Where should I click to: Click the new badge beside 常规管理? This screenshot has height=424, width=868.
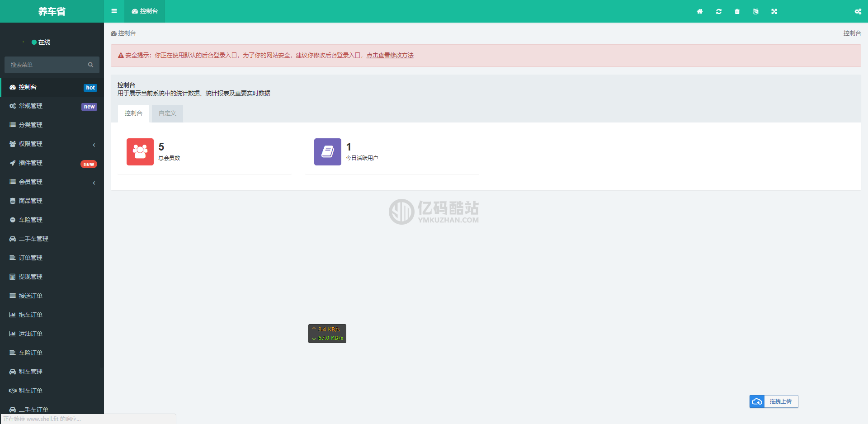point(90,107)
